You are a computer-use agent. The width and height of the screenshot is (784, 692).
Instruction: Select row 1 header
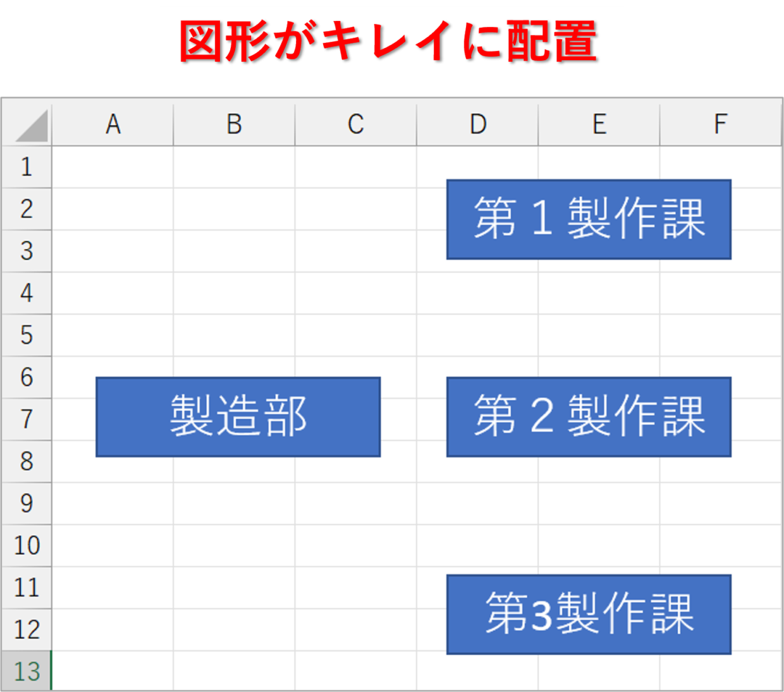coord(27,167)
